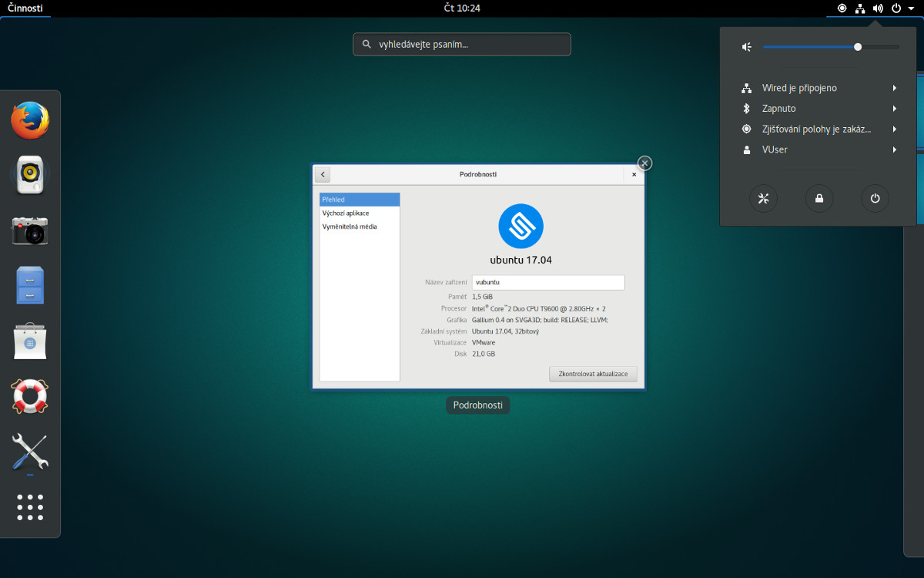Click the Gallium 0.4 graphics text
Viewport: 924px width, 578px height.
click(x=541, y=320)
